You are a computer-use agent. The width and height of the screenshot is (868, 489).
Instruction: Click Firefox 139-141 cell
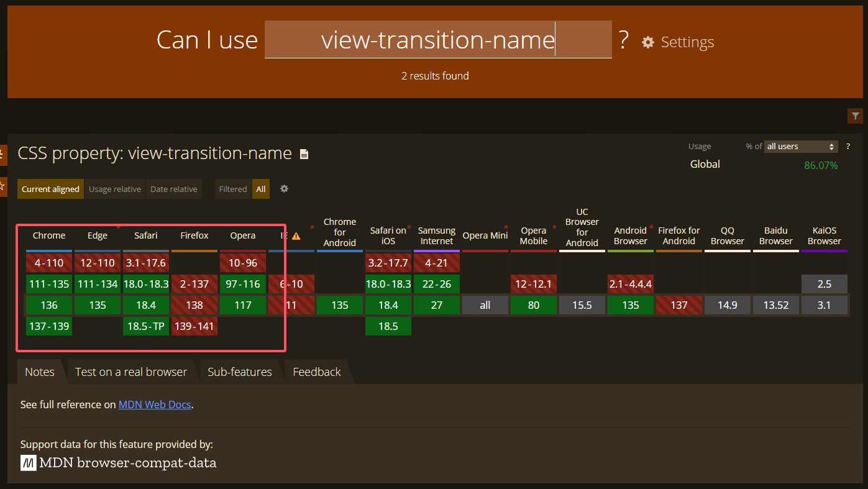coord(194,326)
